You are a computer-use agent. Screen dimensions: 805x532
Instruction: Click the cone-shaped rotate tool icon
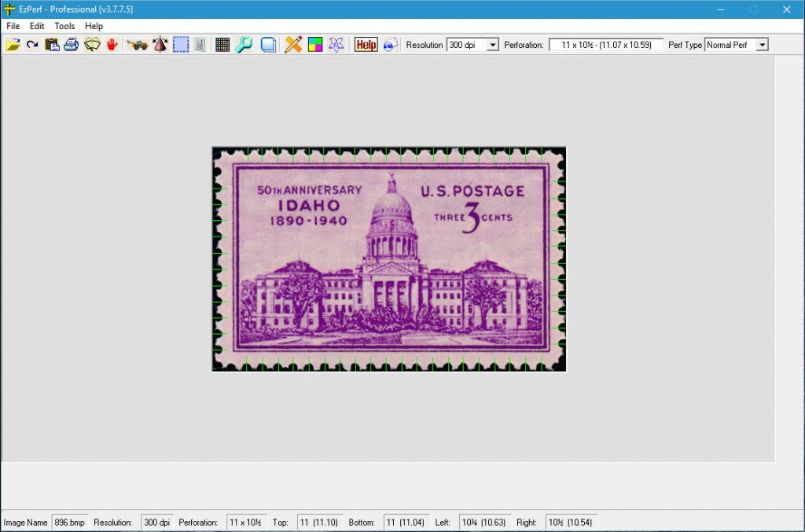[x=160, y=45]
